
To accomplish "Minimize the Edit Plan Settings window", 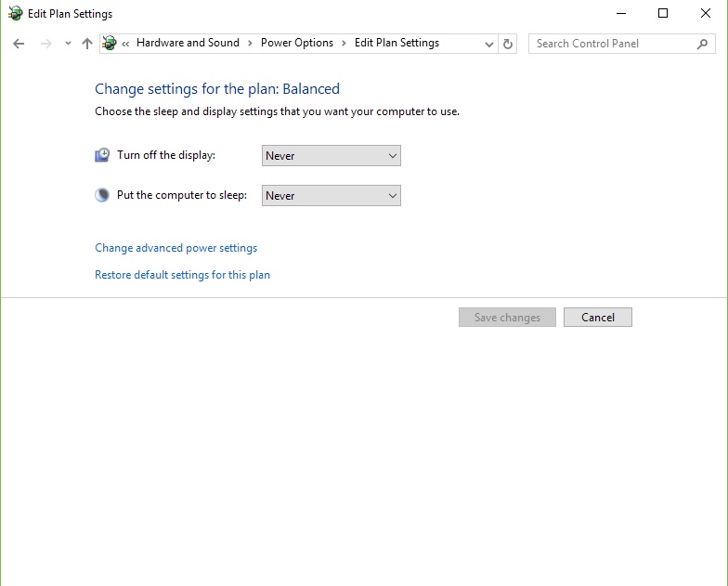I will [x=621, y=13].
